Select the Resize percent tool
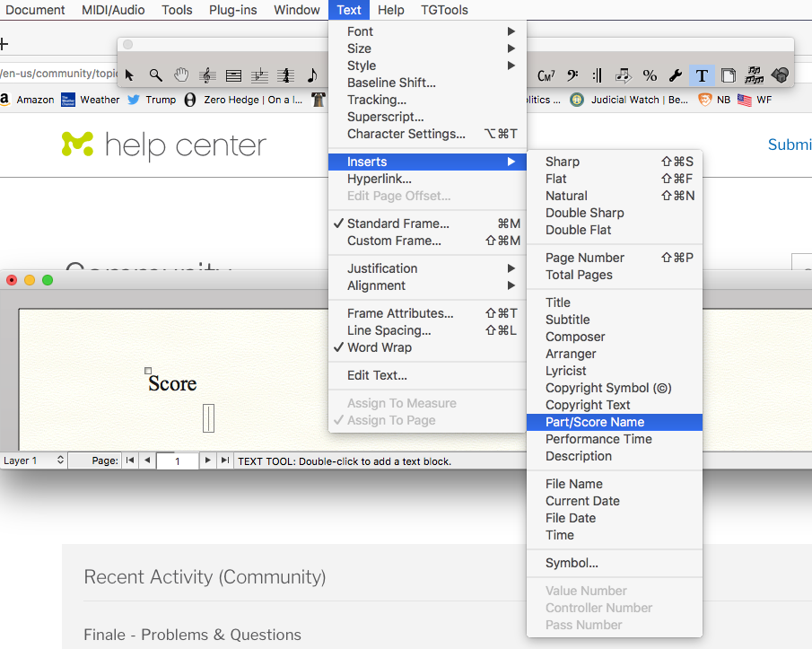Screen dimensions: 812x649 click(x=650, y=75)
